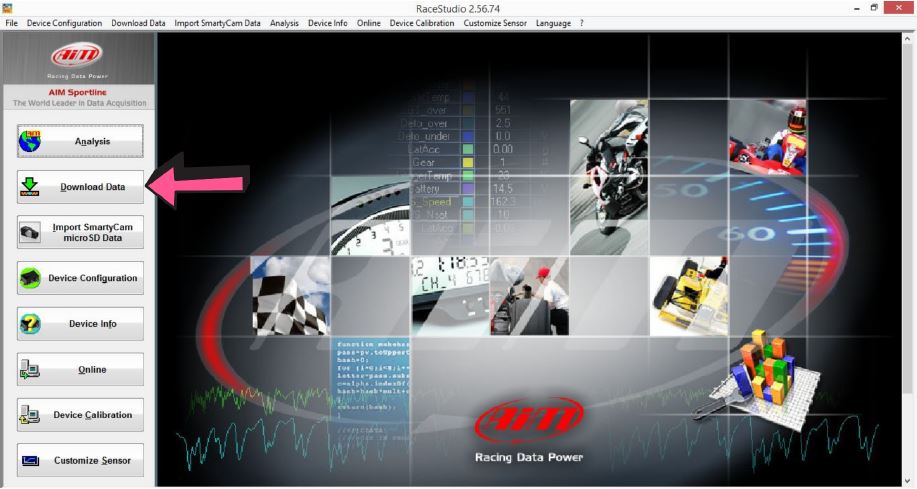Image resolution: width=917 pixels, height=489 pixels.
Task: Click the motorcycle photo tile
Action: pyautogui.click(x=609, y=177)
